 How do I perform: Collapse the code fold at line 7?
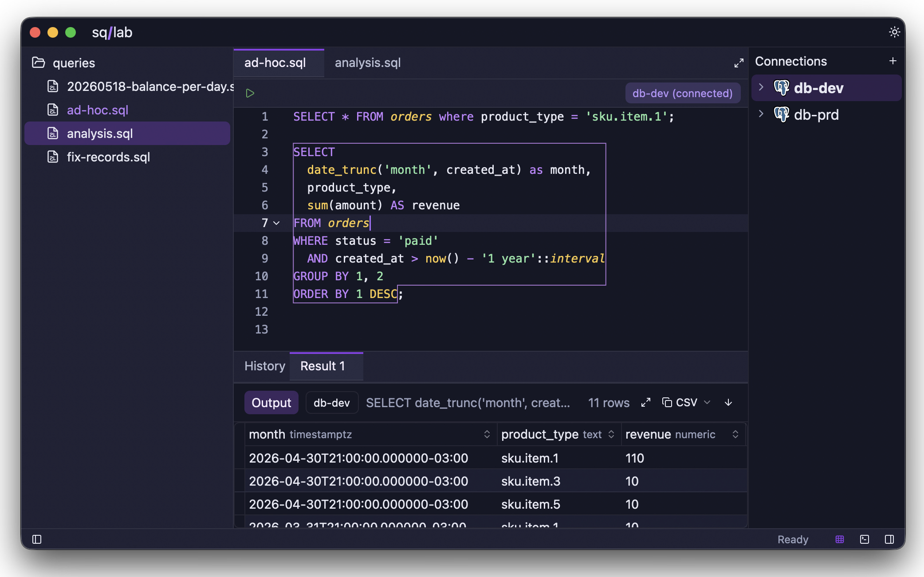tap(276, 223)
